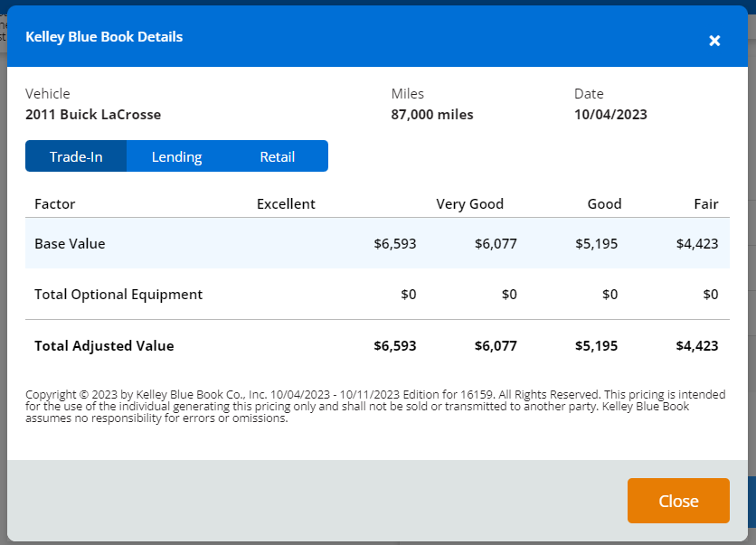
Task: Select the Very Good column header
Action: click(x=469, y=204)
